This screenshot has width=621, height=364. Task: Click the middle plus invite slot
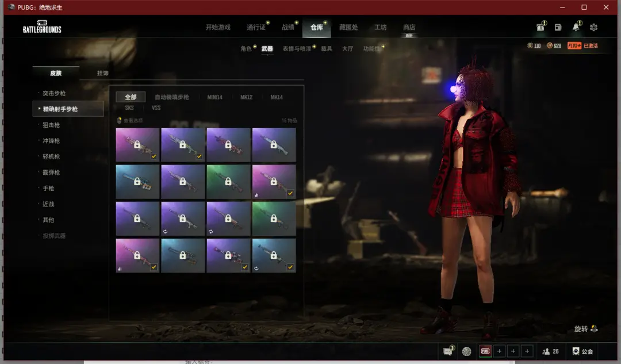tap(513, 351)
